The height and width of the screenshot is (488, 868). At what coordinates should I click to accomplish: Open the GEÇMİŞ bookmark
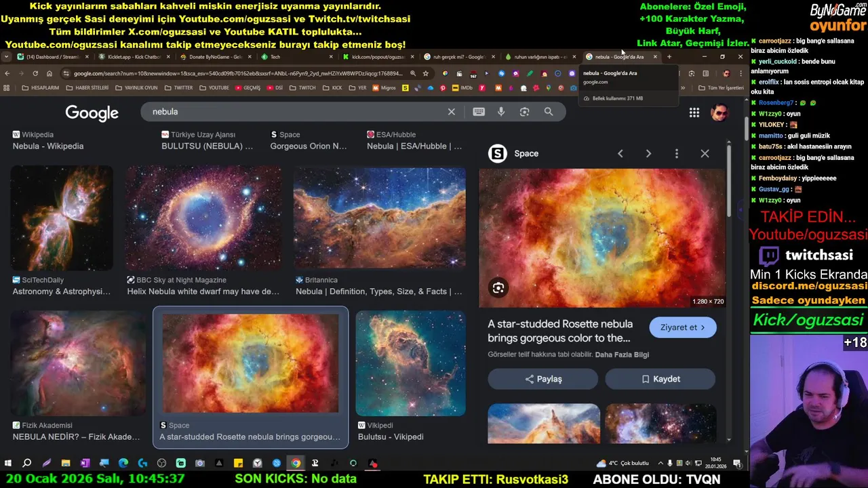click(248, 87)
